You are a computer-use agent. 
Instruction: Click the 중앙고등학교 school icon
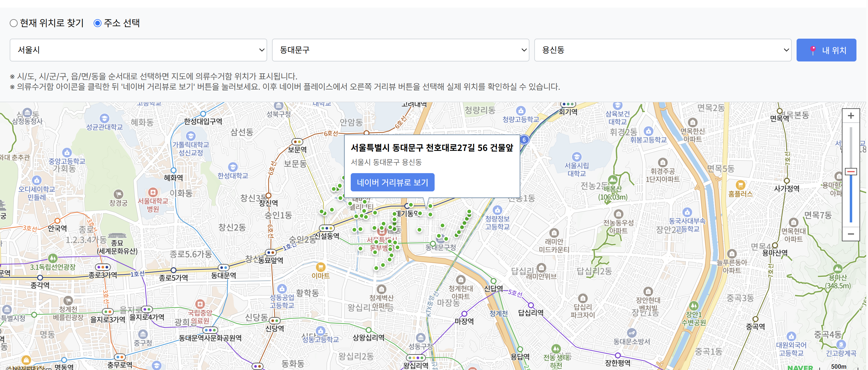(67, 152)
